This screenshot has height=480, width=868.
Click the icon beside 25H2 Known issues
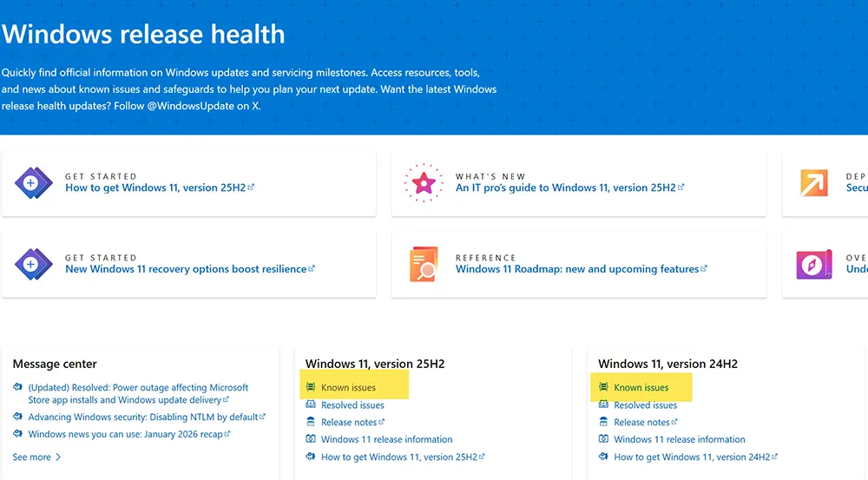coord(311,387)
